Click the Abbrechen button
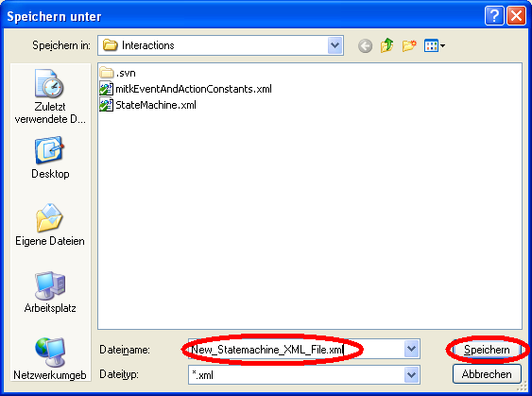The width and height of the screenshot is (532, 396). [487, 374]
